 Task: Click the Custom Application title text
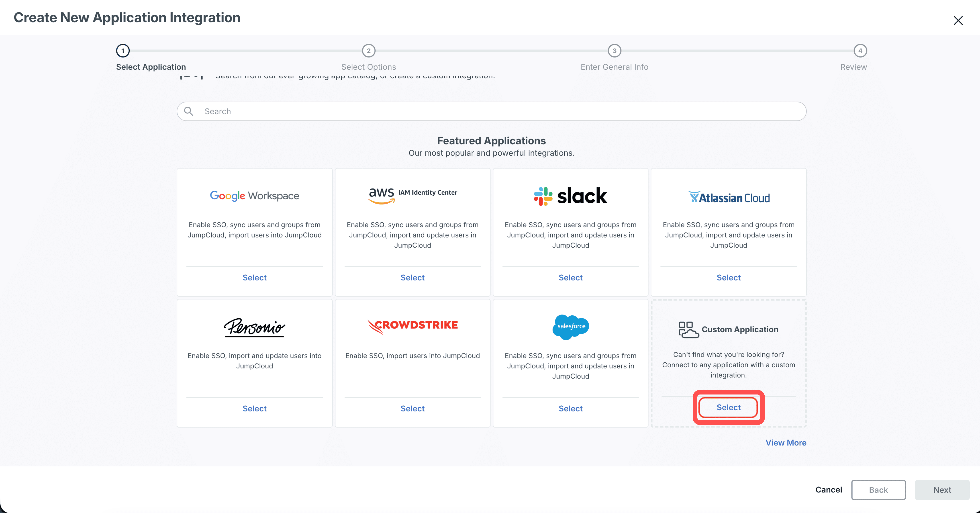[740, 330]
